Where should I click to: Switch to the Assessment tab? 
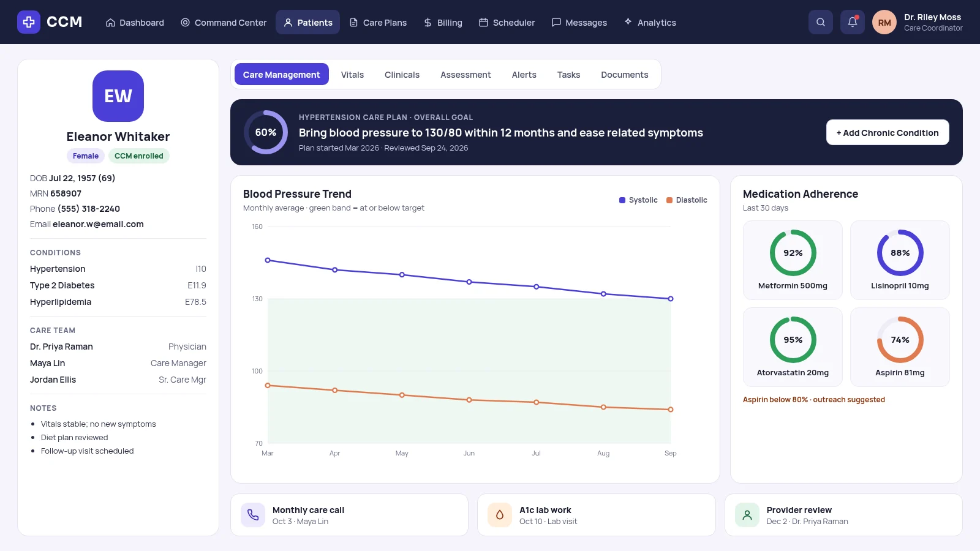[466, 74]
